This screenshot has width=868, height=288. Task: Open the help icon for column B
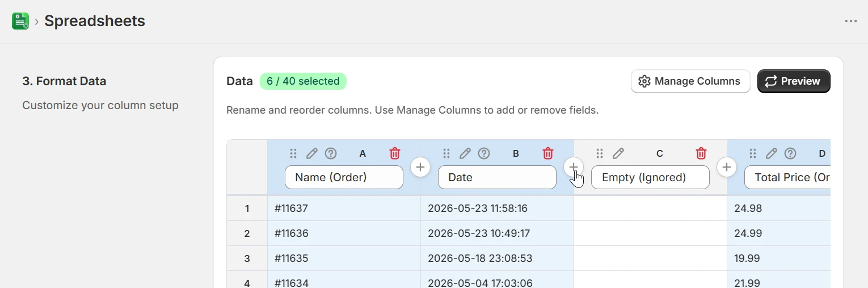point(484,153)
